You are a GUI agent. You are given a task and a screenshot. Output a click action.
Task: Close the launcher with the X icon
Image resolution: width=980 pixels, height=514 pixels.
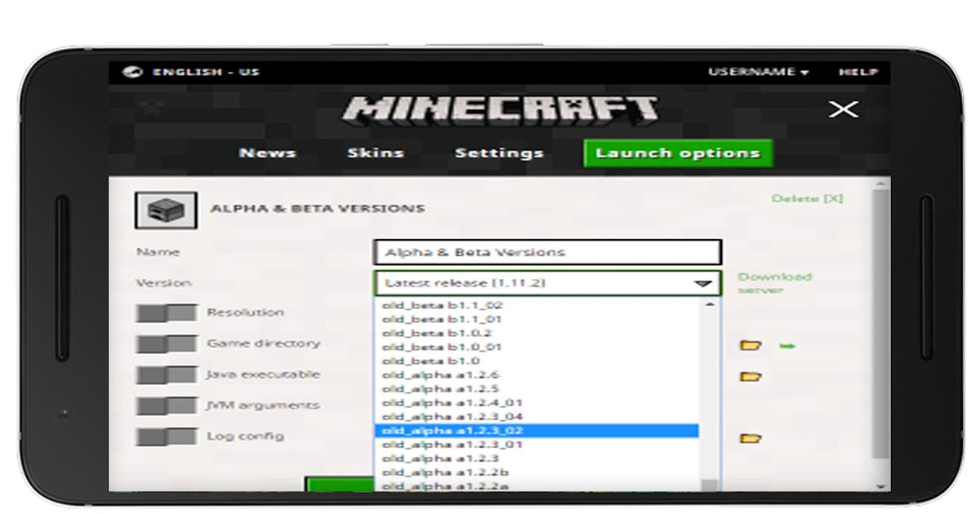[x=844, y=109]
